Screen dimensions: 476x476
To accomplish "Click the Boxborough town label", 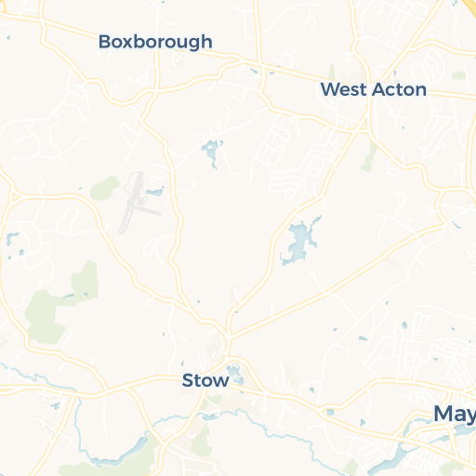I will (155, 42).
